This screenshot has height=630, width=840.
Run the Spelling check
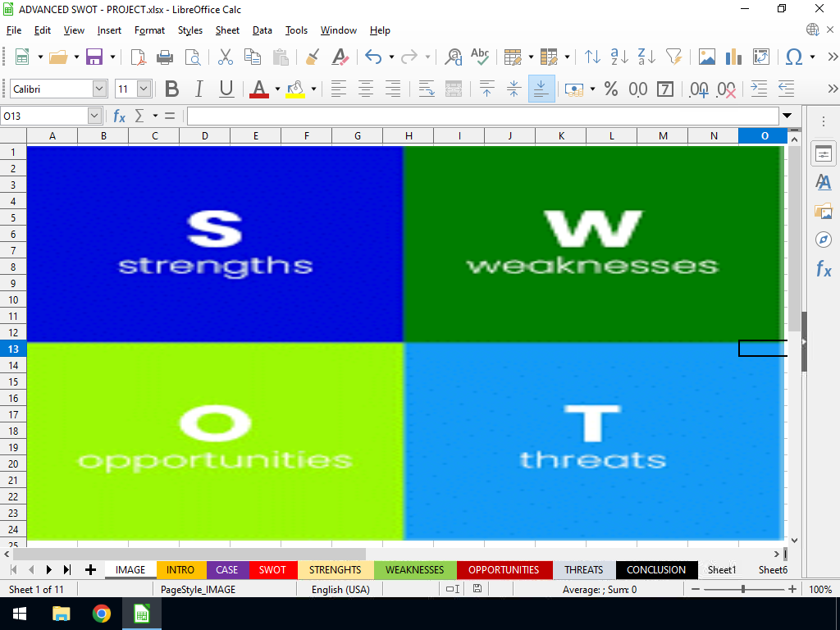[x=480, y=57]
